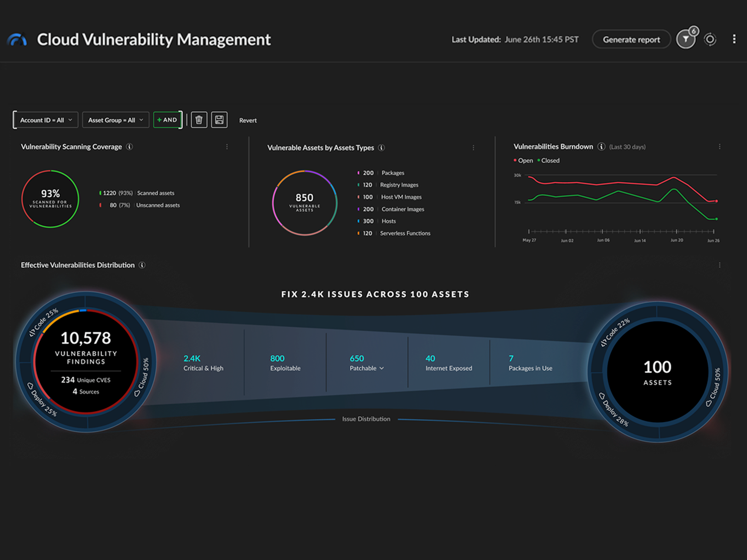Expand the Patchable chevron in the funnel
Screen dimensions: 747x560
[382, 368]
